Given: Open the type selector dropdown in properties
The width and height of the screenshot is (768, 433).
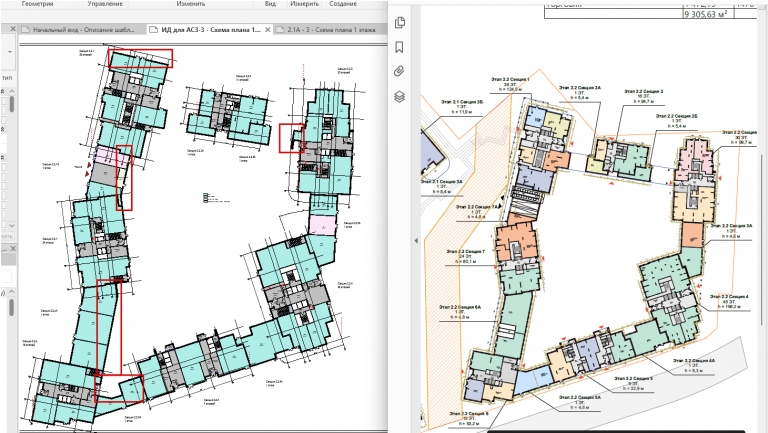Looking at the screenshot, I should click(10, 52).
